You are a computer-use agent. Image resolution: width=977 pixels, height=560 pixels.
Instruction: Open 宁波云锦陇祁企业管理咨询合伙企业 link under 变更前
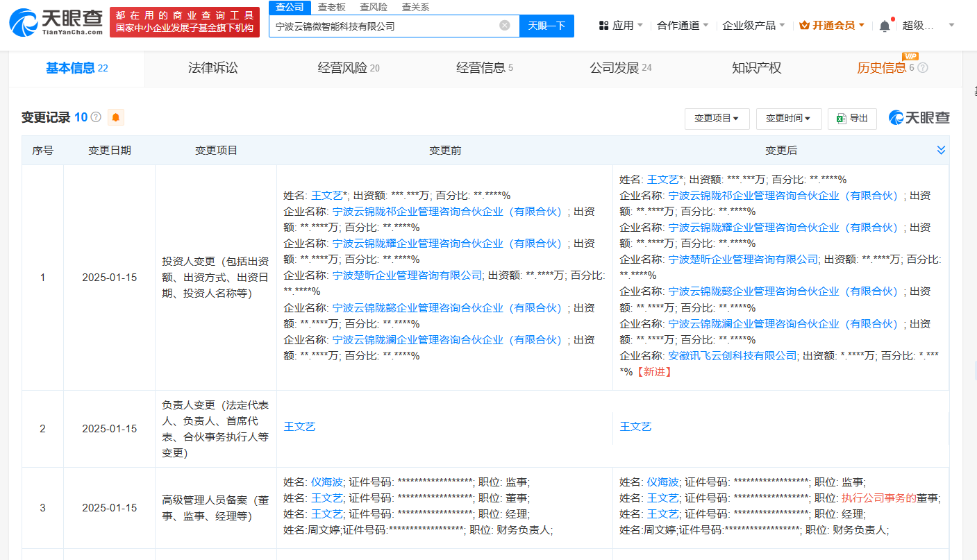click(x=447, y=211)
